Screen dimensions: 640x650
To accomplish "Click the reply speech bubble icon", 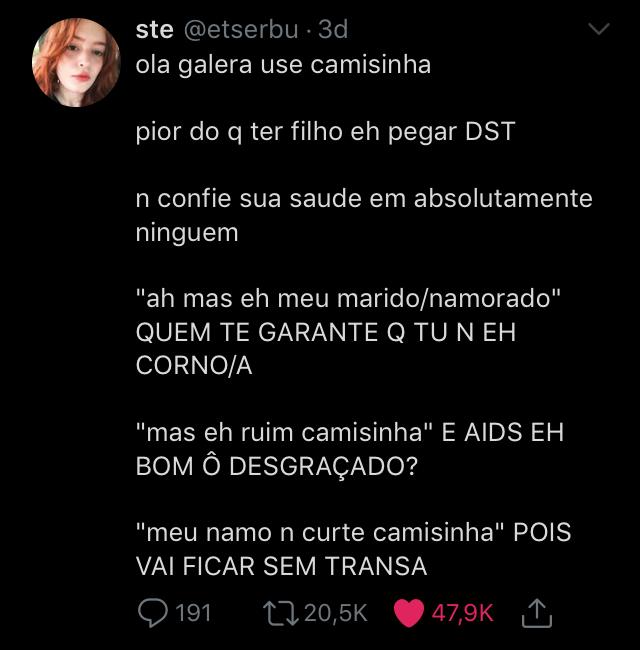I will coord(153,613).
